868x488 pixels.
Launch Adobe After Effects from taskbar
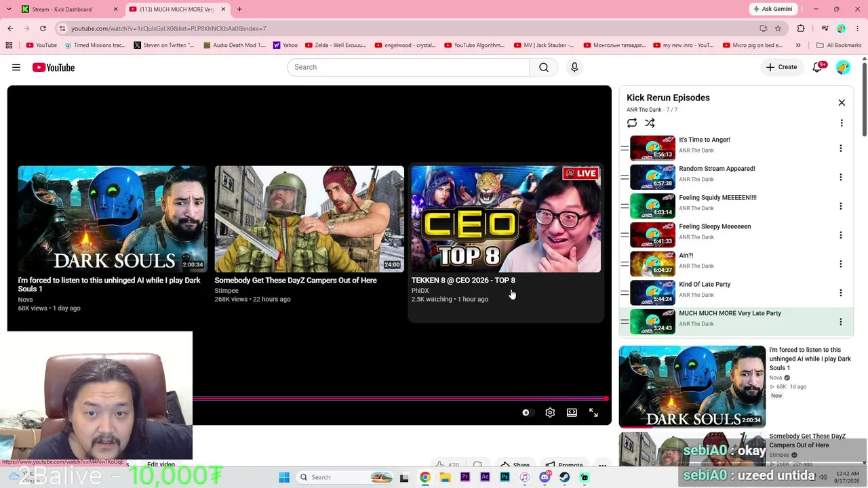(x=485, y=477)
